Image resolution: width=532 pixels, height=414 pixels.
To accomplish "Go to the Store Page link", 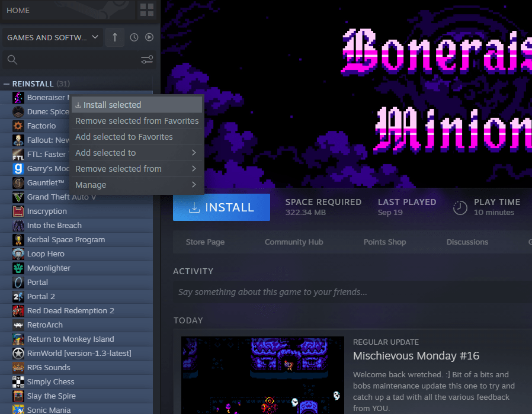I will [x=205, y=242].
